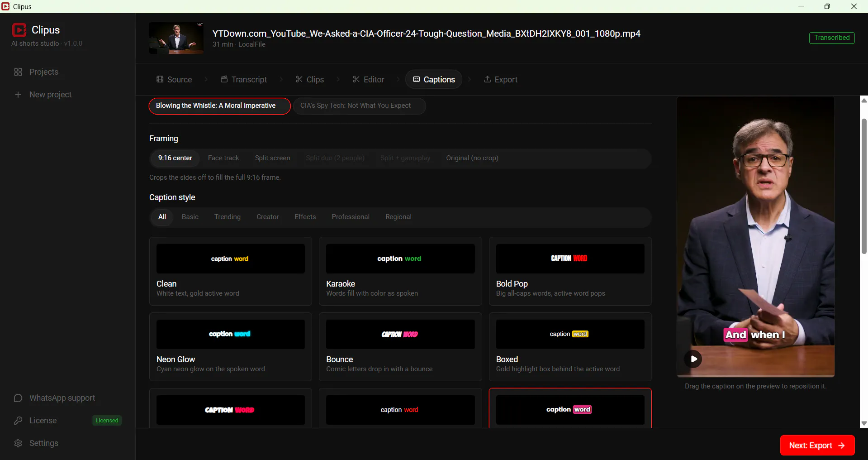Click the Editor scissors icon
The width and height of the screenshot is (868, 460).
[x=356, y=79]
